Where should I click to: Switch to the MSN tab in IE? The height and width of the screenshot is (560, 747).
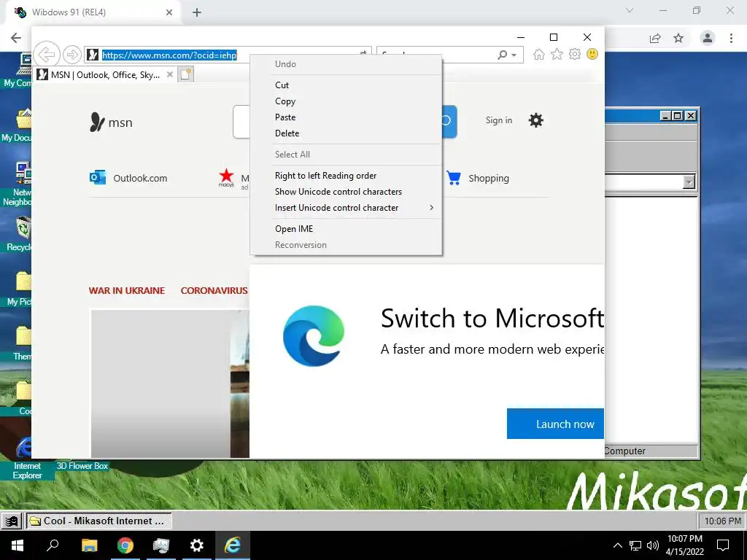pos(106,75)
